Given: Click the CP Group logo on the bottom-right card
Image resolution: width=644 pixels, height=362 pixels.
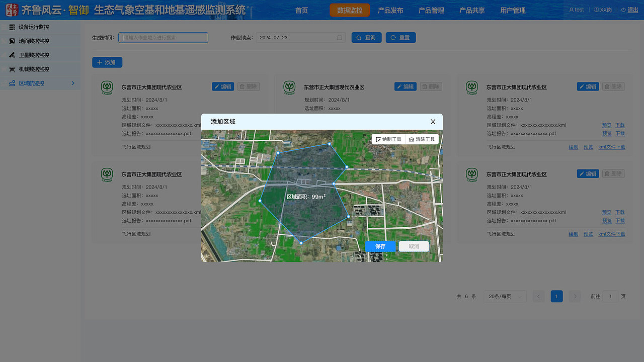Looking at the screenshot, I should coord(472,174).
